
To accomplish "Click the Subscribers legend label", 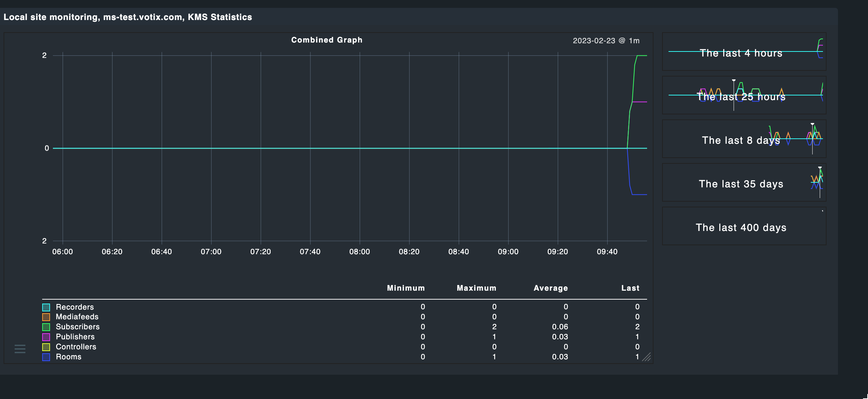I will pos(78,327).
